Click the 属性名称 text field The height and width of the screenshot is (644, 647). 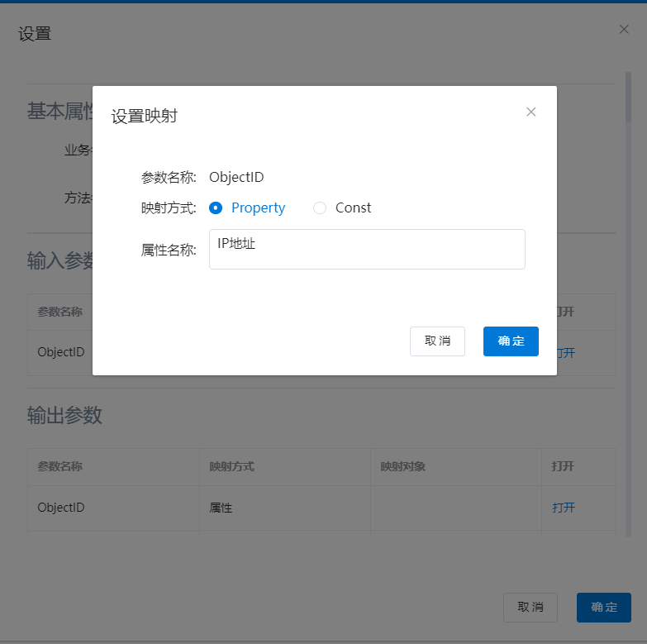(x=367, y=249)
